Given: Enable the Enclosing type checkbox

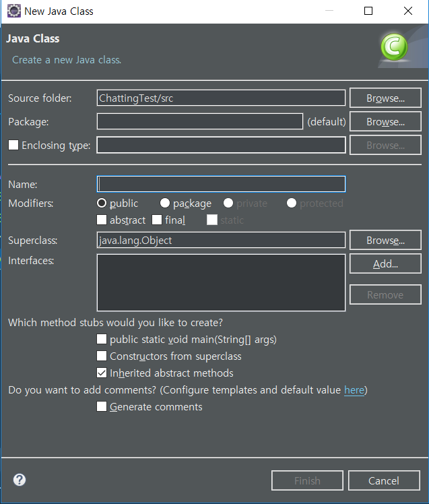Looking at the screenshot, I should pyautogui.click(x=13, y=145).
